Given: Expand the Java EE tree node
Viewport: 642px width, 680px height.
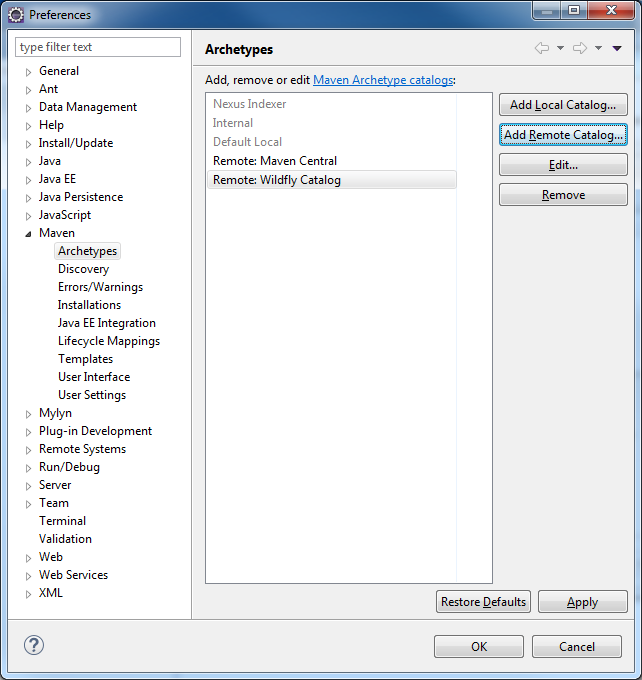Looking at the screenshot, I should [x=29, y=179].
